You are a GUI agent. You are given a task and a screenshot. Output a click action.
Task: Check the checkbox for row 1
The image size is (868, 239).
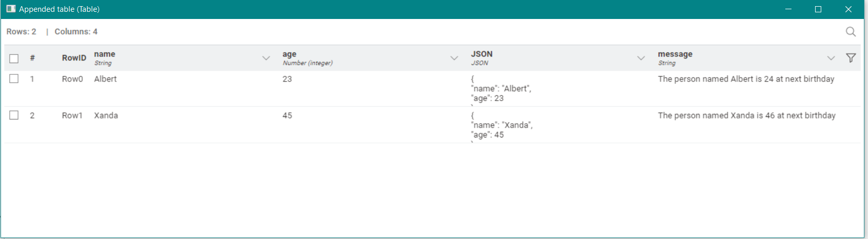click(14, 78)
